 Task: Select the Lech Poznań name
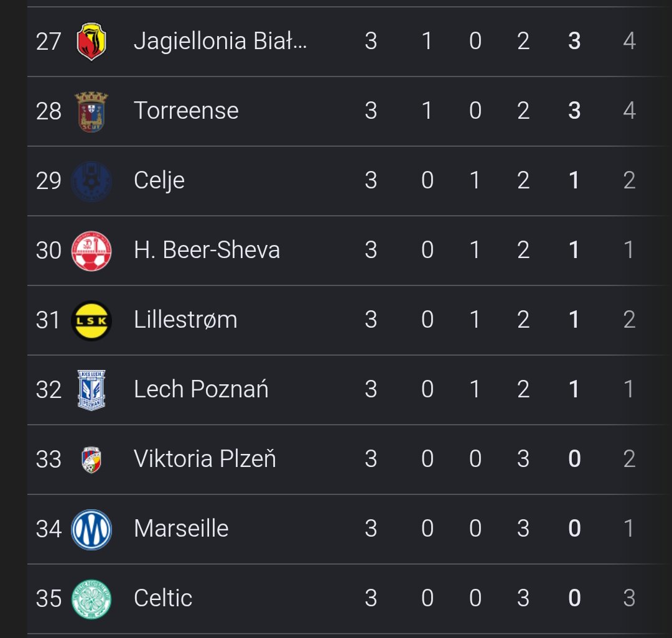click(x=201, y=389)
